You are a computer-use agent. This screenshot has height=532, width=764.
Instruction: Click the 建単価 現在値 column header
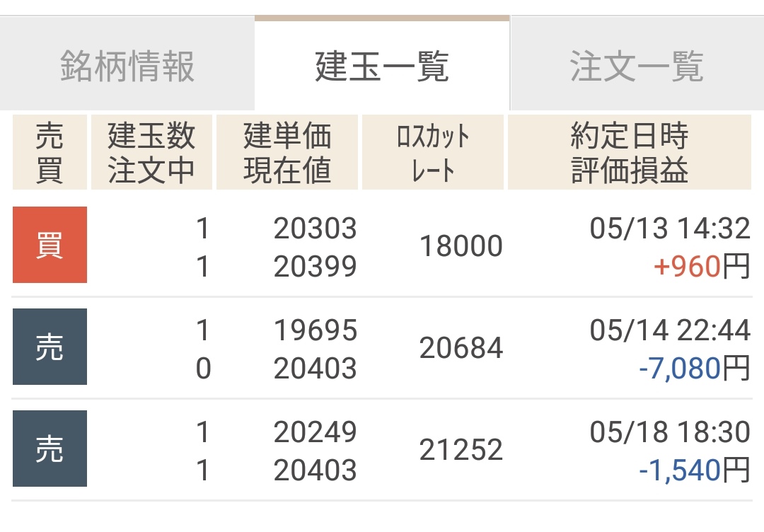(287, 153)
